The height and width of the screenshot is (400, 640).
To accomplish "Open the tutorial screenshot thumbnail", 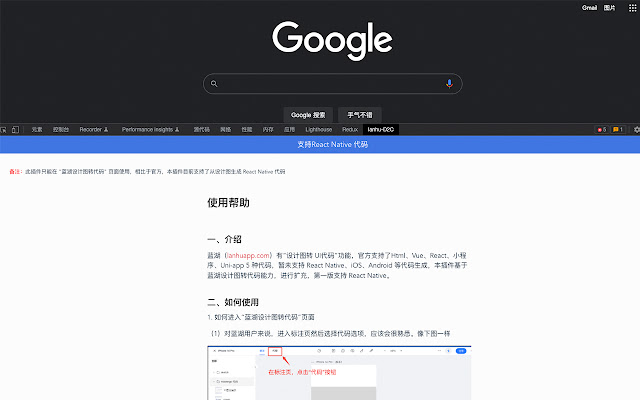I will pyautogui.click(x=339, y=373).
